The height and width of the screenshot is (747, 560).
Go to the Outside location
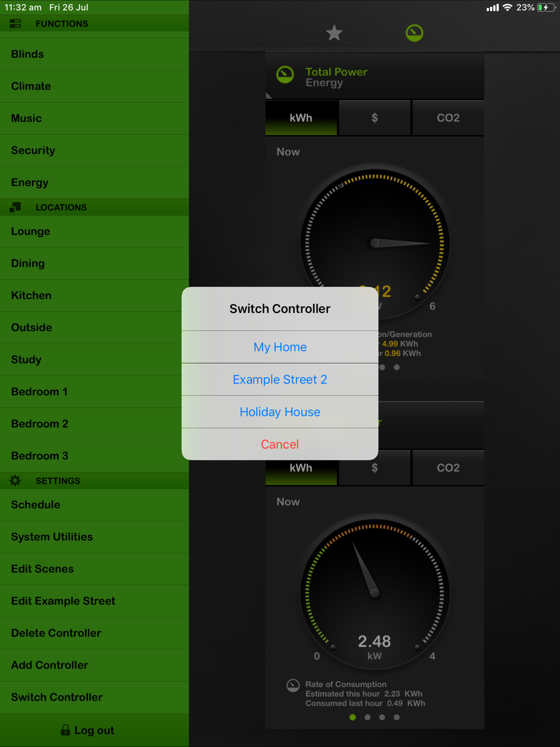pyautogui.click(x=94, y=328)
